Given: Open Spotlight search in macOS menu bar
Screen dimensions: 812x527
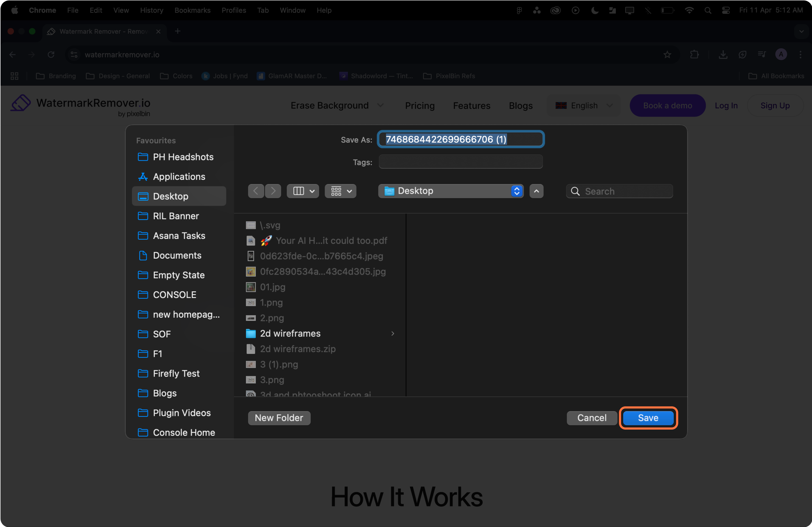Looking at the screenshot, I should (x=708, y=10).
